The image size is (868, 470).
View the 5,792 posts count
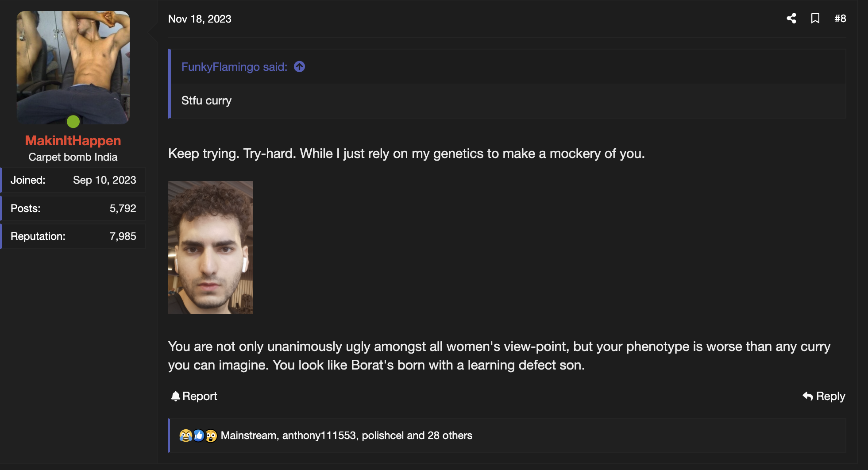tap(123, 208)
